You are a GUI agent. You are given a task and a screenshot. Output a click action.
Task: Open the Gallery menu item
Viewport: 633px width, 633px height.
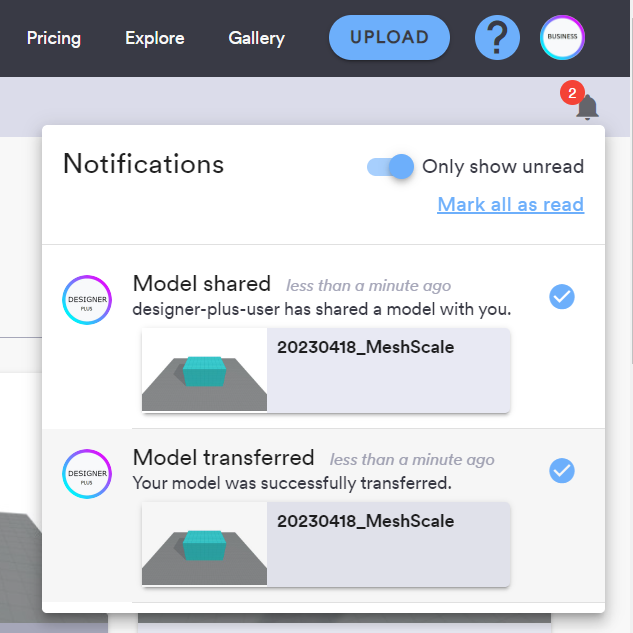coord(256,38)
